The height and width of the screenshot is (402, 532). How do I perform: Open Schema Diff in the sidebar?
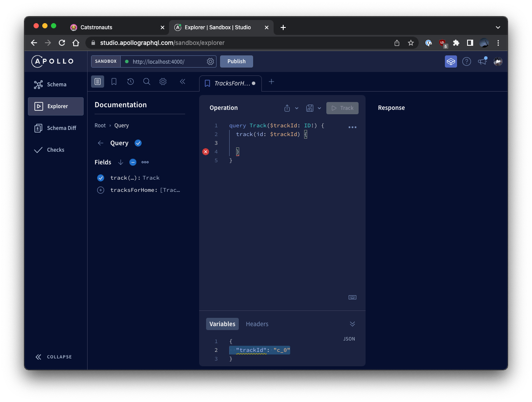[56, 128]
